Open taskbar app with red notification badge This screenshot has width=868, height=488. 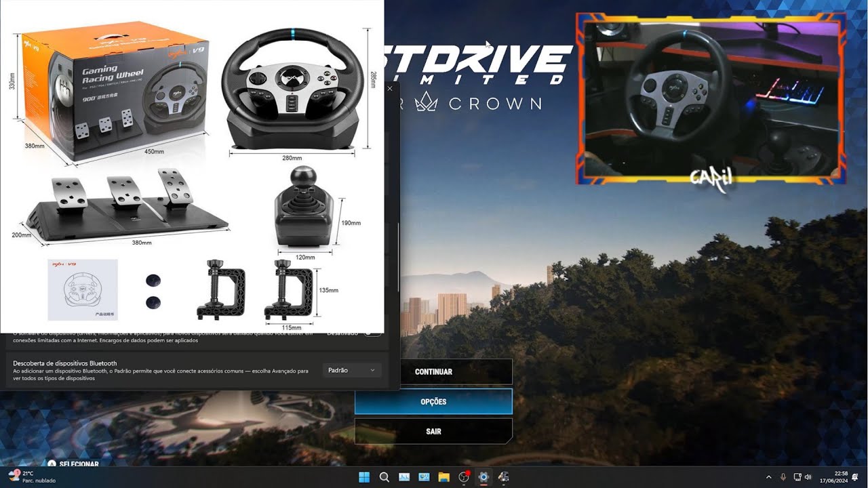coord(464,477)
